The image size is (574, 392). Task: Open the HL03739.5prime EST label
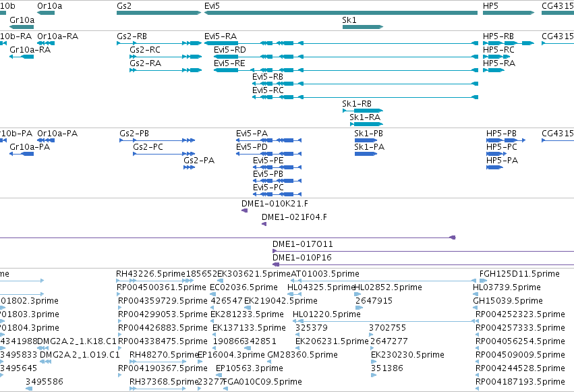click(x=507, y=287)
